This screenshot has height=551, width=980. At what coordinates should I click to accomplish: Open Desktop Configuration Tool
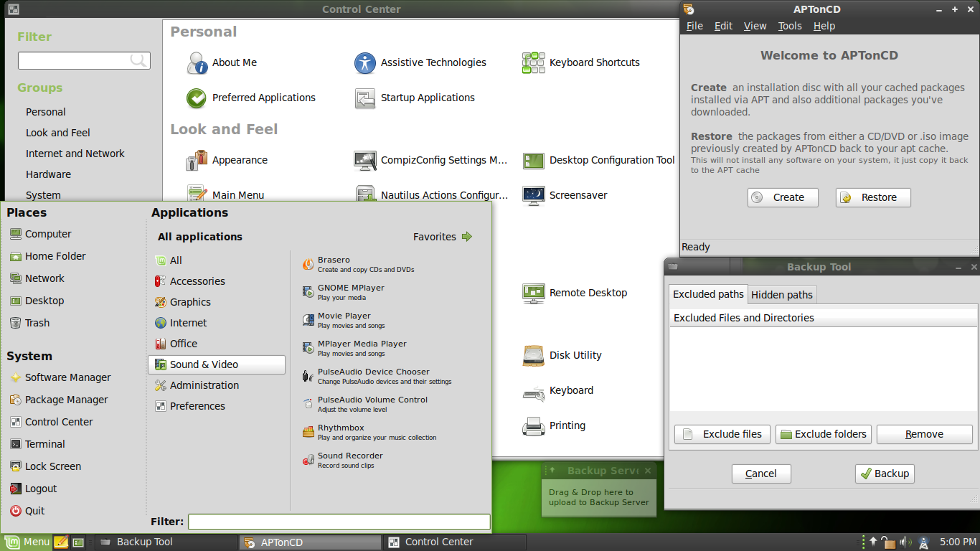[x=598, y=160]
